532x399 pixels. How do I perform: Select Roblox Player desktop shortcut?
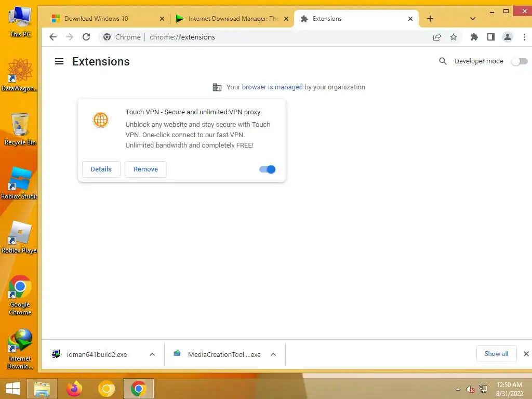(19, 237)
